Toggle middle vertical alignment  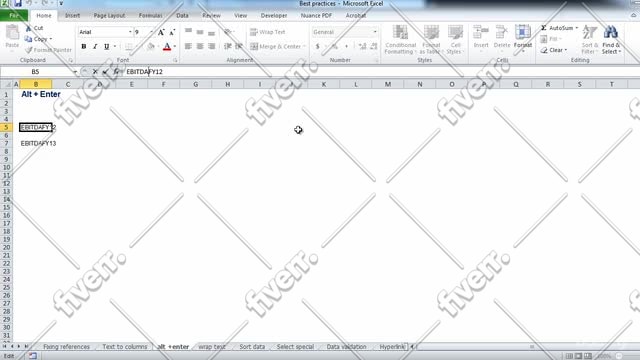pyautogui.click(x=200, y=32)
